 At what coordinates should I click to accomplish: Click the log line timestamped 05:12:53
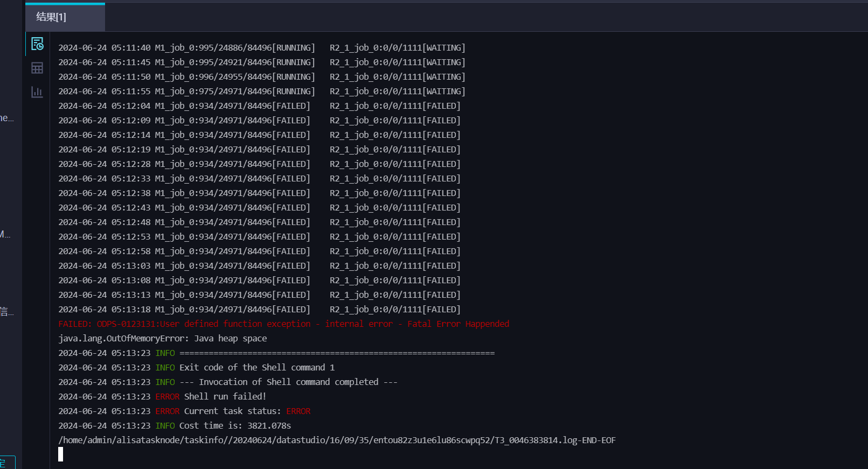point(259,237)
